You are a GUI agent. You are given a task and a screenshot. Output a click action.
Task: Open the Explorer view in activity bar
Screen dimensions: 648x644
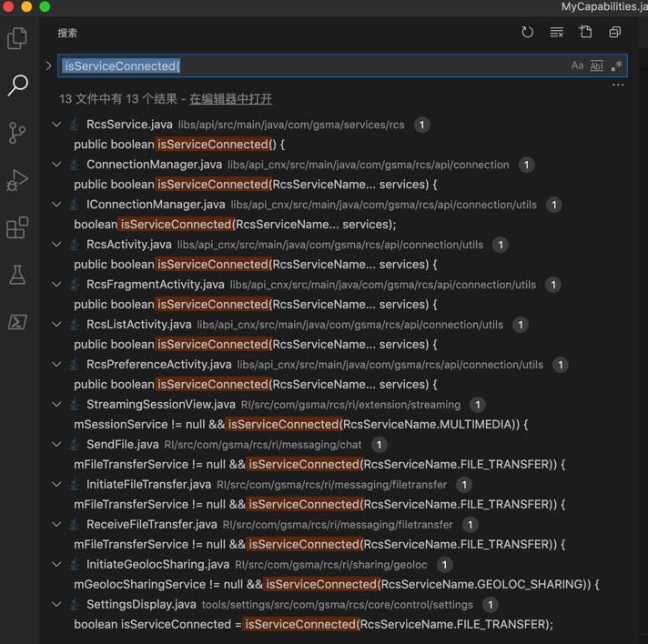pyautogui.click(x=17, y=38)
